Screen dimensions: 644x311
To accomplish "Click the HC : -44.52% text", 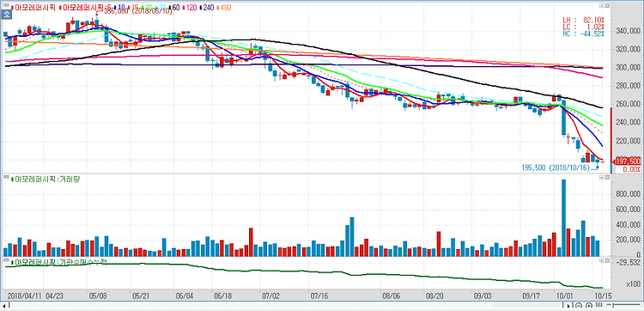I will coord(584,34).
